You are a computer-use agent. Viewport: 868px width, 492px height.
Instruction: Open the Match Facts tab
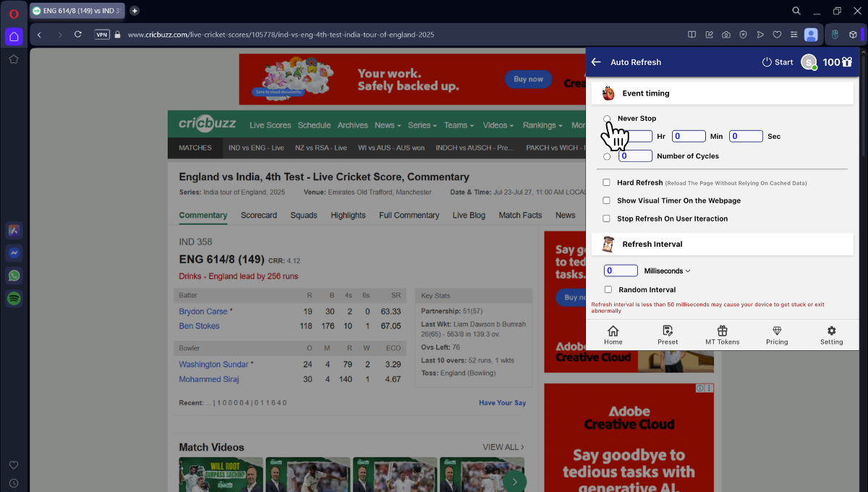520,215
